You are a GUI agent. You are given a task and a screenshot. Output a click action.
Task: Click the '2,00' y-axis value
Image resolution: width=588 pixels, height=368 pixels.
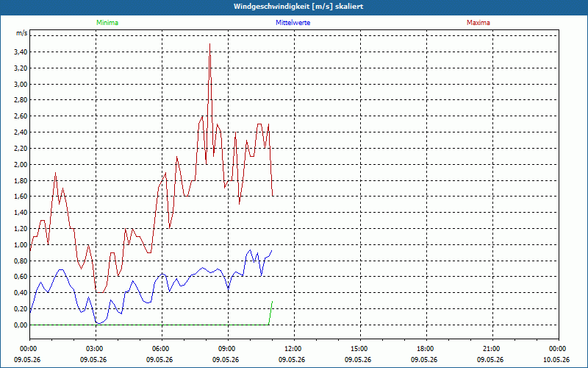[21, 164]
